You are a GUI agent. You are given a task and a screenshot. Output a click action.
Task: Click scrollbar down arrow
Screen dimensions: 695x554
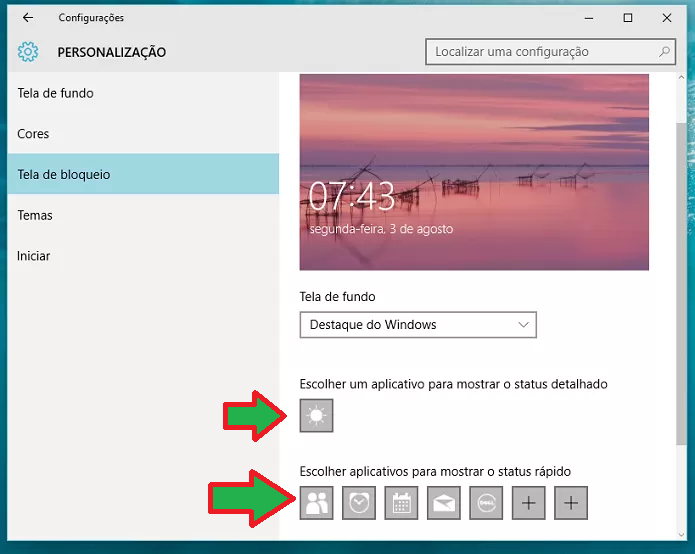click(681, 535)
